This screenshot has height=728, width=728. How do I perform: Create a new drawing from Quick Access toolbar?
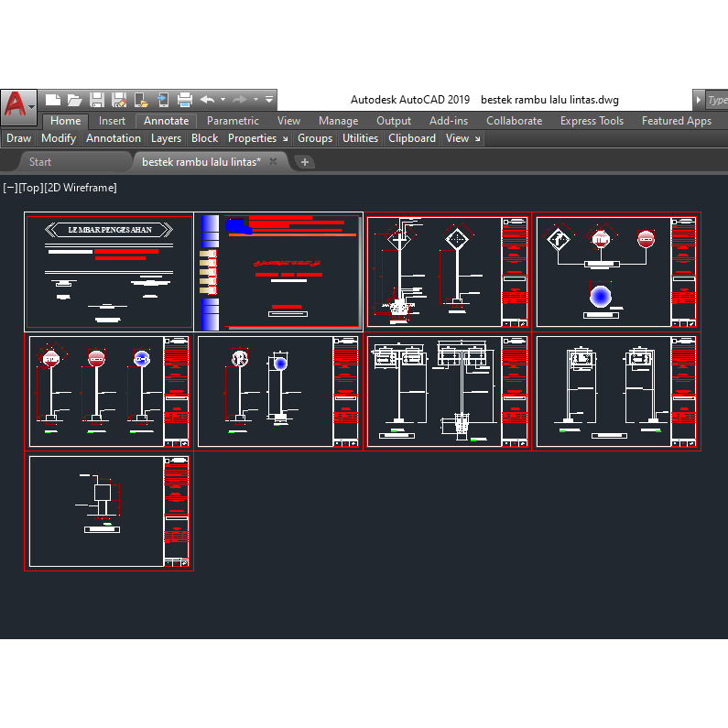pos(52,100)
